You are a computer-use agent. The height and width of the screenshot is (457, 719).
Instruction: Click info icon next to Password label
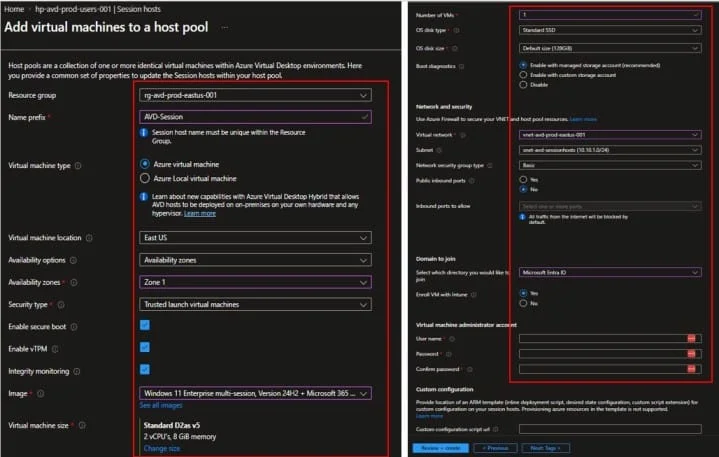point(448,354)
